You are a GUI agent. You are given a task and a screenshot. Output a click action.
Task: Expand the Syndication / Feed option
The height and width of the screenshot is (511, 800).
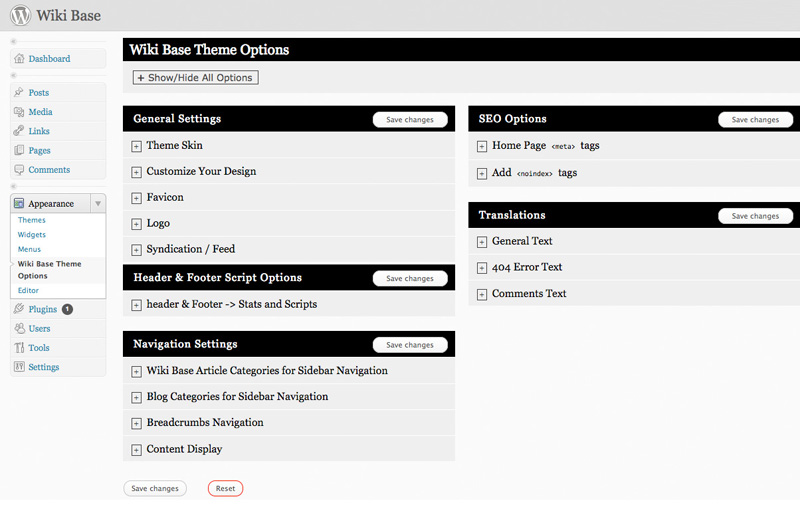point(136,250)
